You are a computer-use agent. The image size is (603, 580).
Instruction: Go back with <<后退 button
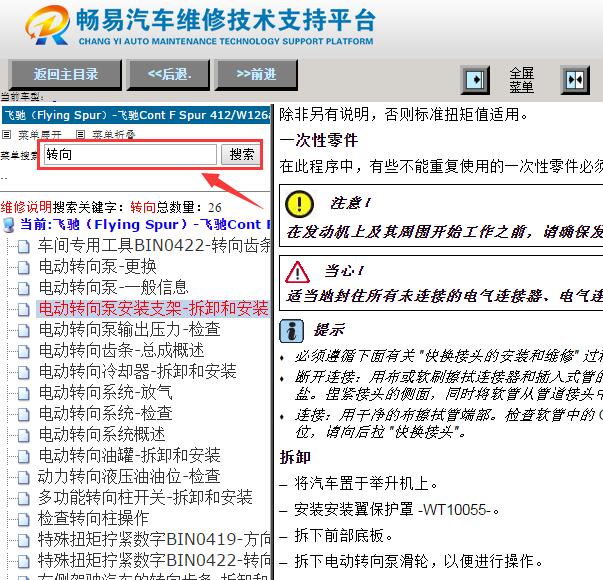click(x=169, y=75)
